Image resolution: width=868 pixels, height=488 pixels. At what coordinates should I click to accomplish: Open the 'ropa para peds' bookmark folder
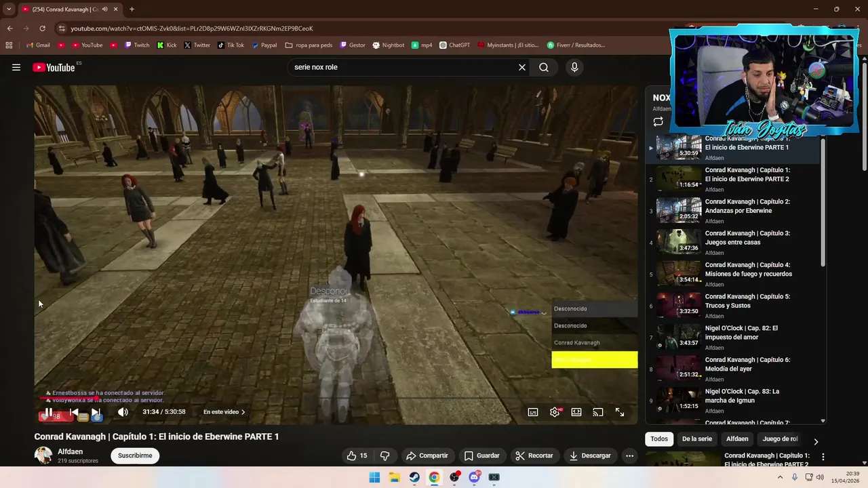coord(309,45)
